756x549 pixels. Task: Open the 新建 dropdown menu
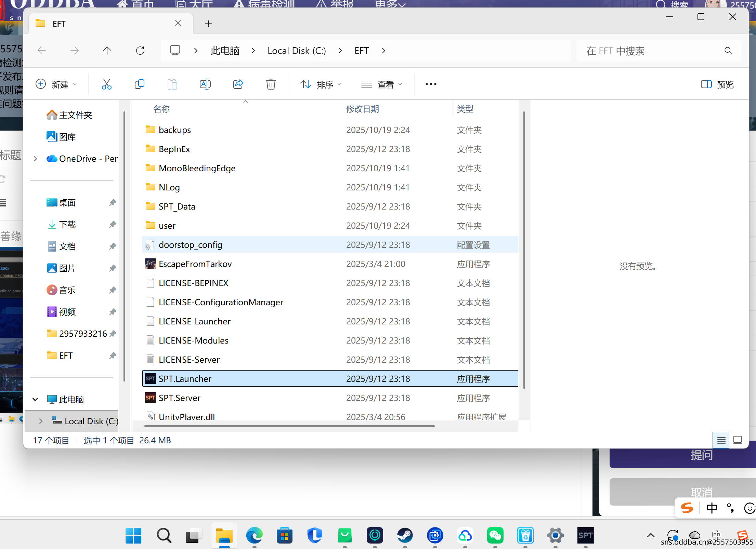click(x=56, y=84)
